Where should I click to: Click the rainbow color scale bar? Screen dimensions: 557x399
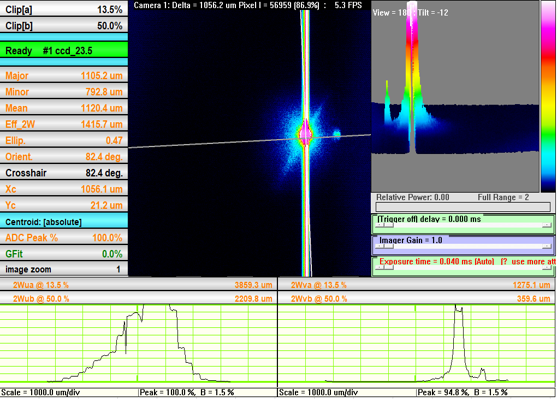tap(548, 97)
